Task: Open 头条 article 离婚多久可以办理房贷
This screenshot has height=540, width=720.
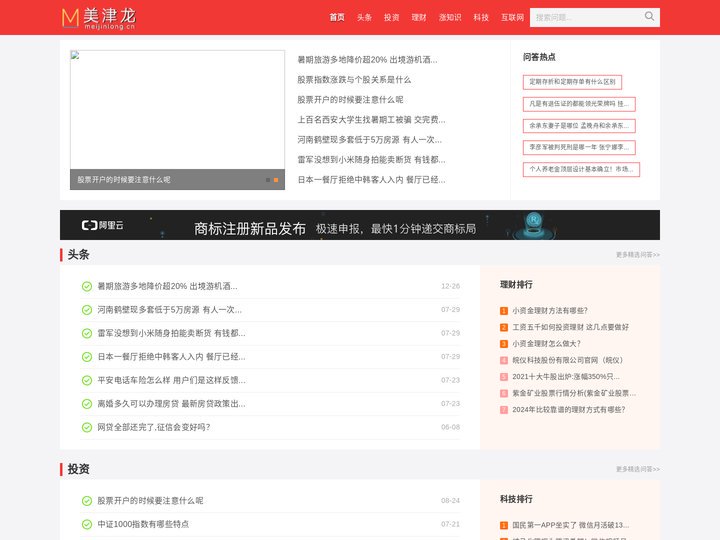Action: [x=171, y=404]
